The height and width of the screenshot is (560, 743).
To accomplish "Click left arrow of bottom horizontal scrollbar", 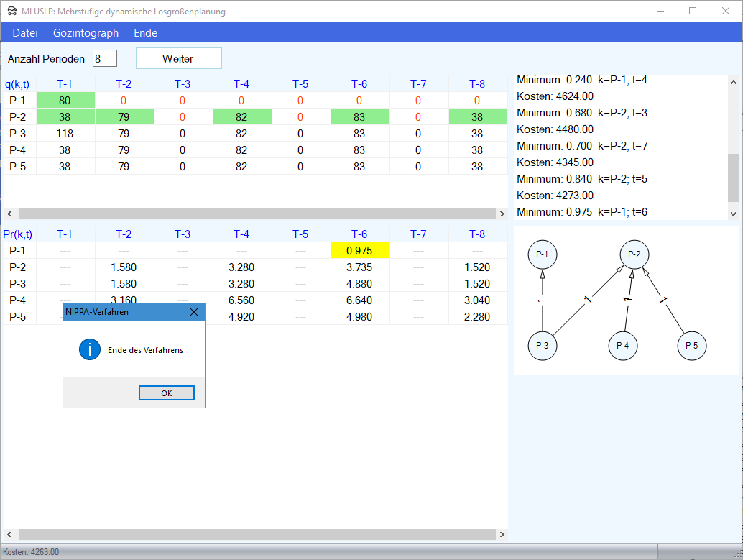I will pos(9,535).
